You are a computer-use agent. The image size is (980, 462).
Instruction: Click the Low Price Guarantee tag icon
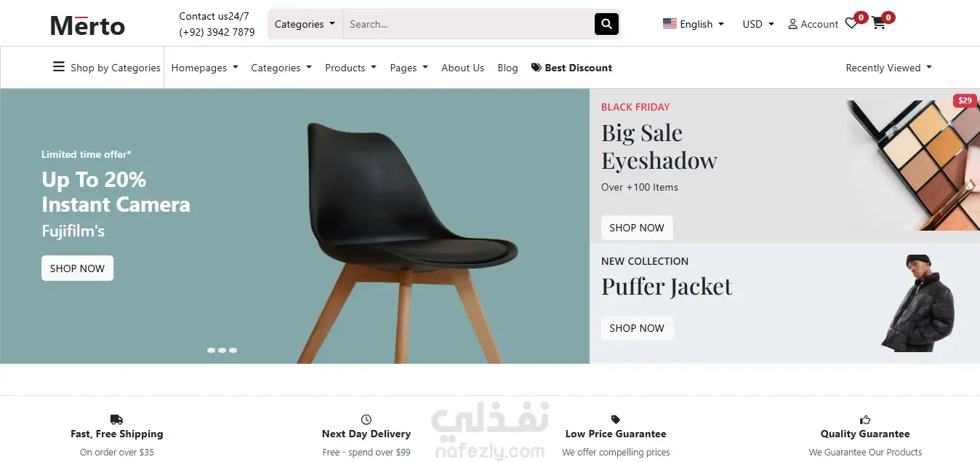616,420
